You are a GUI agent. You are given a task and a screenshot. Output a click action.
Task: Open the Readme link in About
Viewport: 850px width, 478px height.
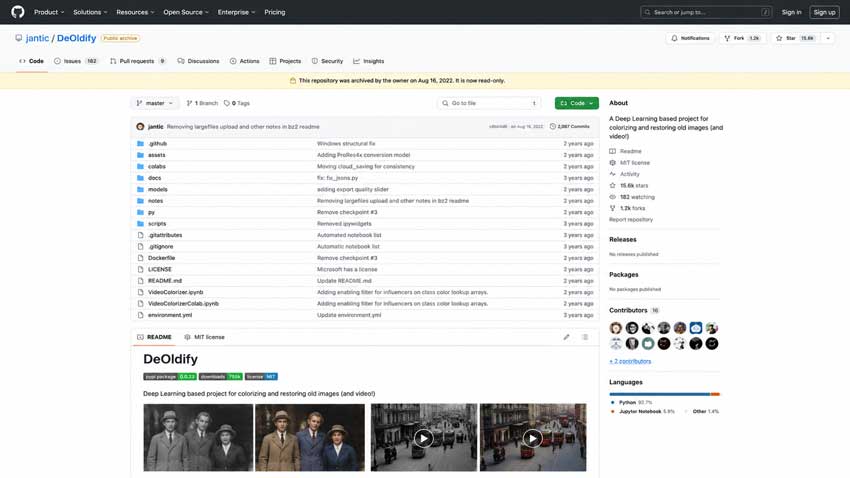[x=626, y=151]
